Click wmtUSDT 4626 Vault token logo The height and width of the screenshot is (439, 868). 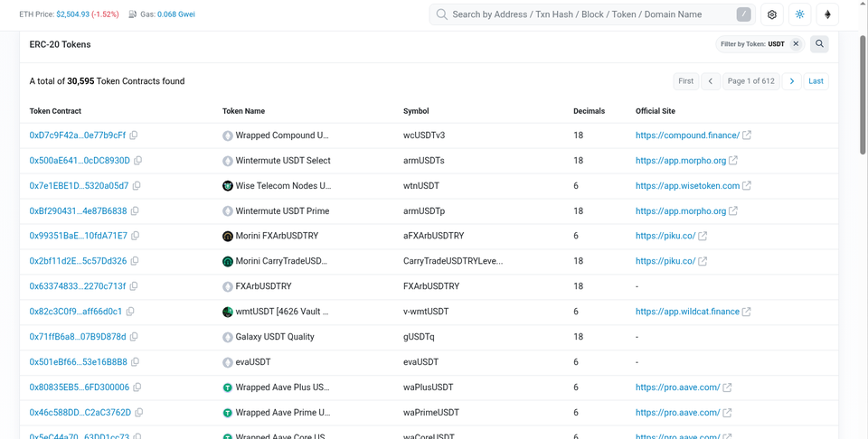(x=228, y=312)
